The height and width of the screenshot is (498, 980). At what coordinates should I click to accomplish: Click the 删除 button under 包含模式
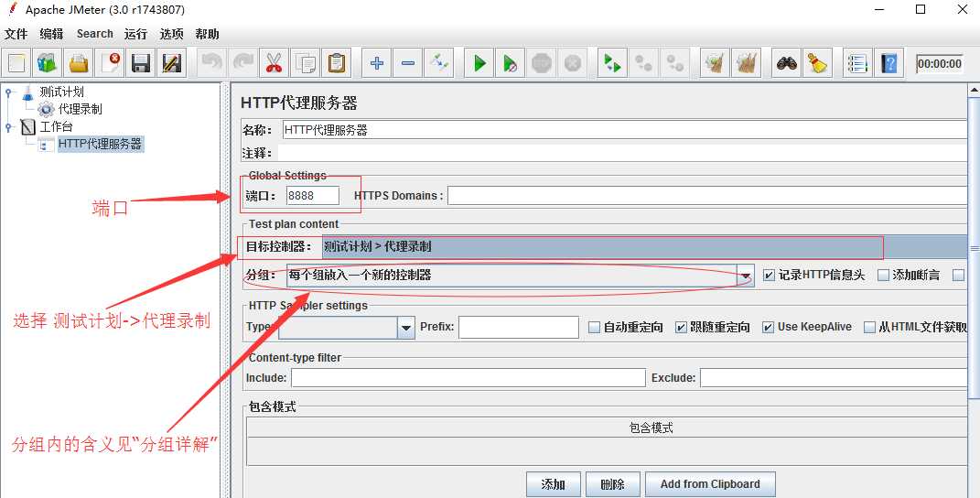pyautogui.click(x=612, y=484)
